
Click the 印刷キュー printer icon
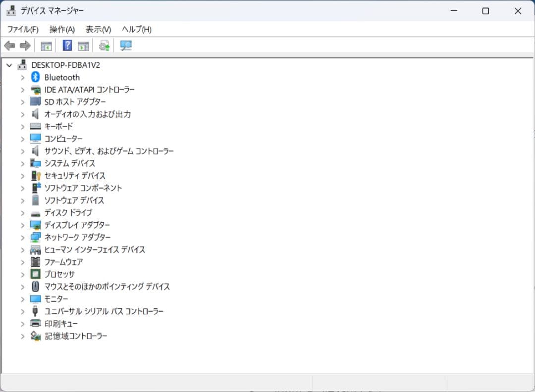click(x=35, y=324)
